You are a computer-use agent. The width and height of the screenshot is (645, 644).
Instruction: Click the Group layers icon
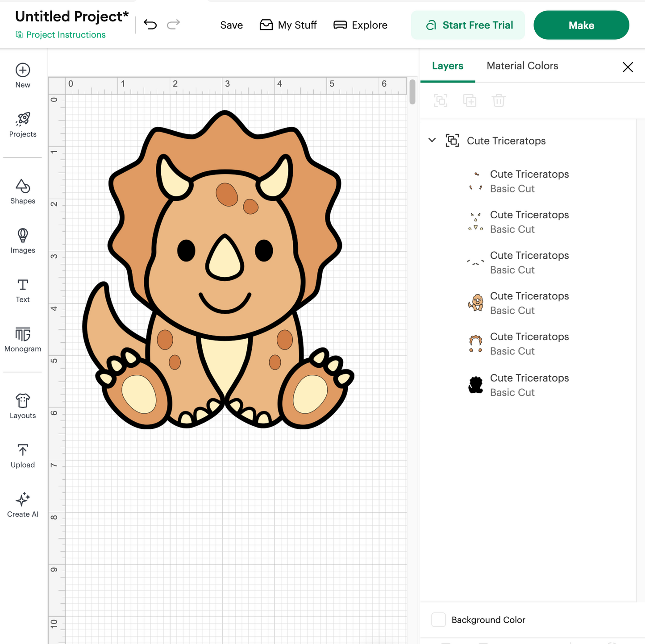pyautogui.click(x=441, y=100)
